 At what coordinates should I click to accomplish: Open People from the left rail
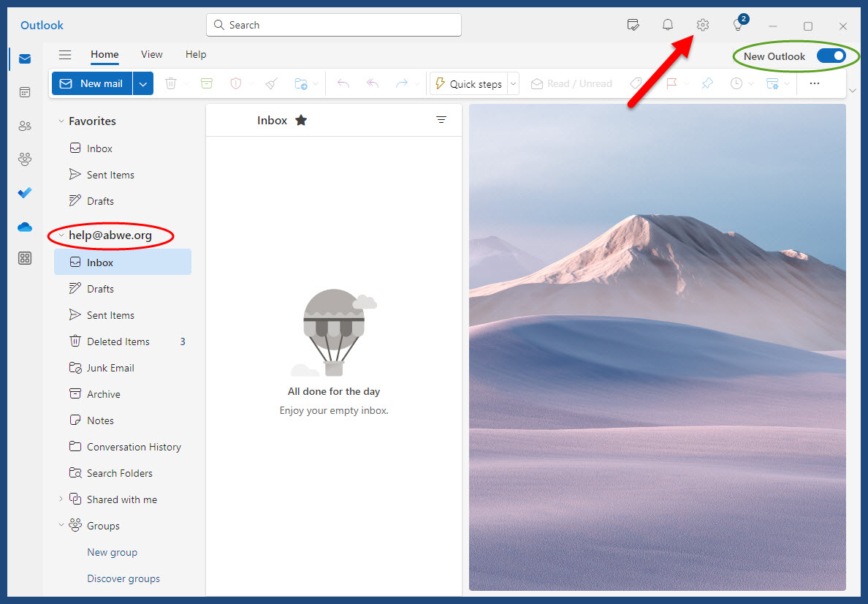pyautogui.click(x=25, y=126)
